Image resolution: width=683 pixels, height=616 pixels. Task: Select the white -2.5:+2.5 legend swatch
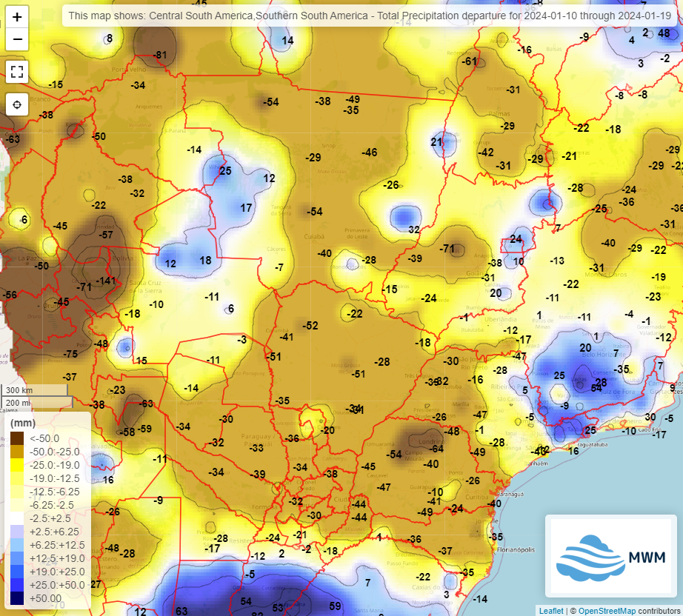point(19,518)
